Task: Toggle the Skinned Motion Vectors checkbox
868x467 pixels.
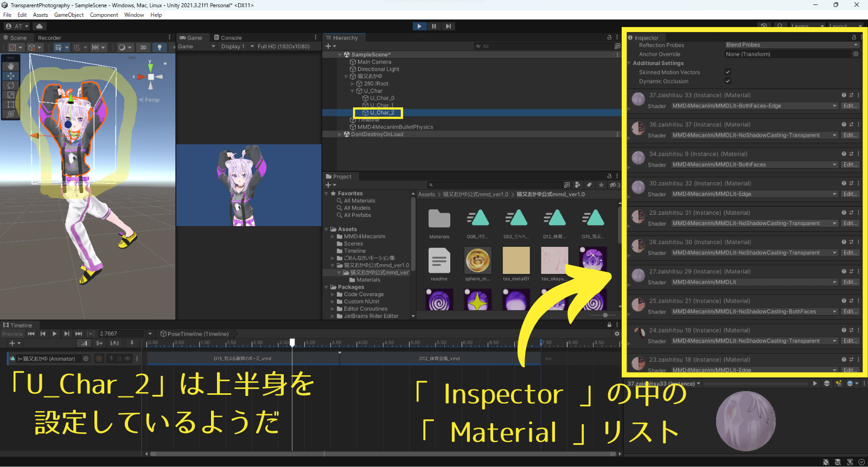Action: pyautogui.click(x=728, y=72)
